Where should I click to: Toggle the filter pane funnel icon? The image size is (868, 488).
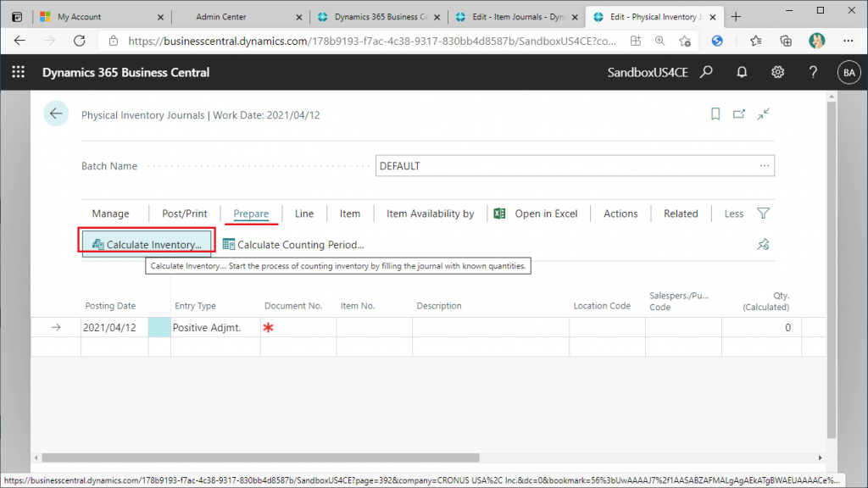pyautogui.click(x=764, y=213)
